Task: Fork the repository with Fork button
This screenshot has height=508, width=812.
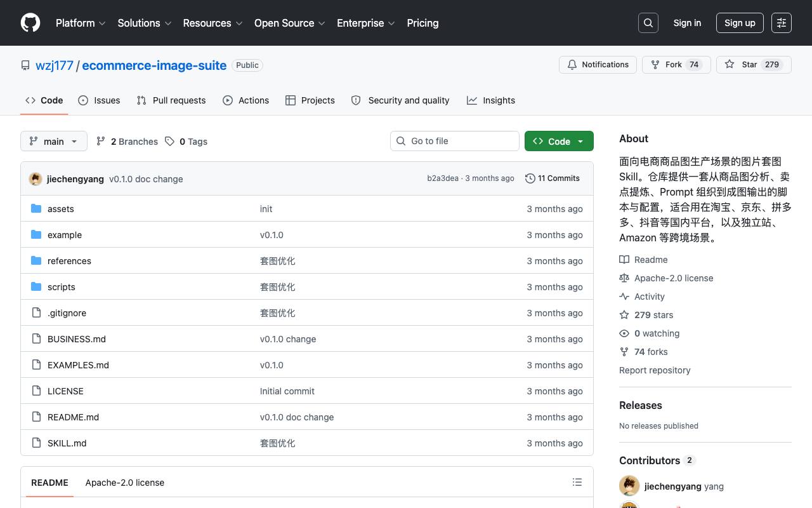Action: pyautogui.click(x=676, y=65)
